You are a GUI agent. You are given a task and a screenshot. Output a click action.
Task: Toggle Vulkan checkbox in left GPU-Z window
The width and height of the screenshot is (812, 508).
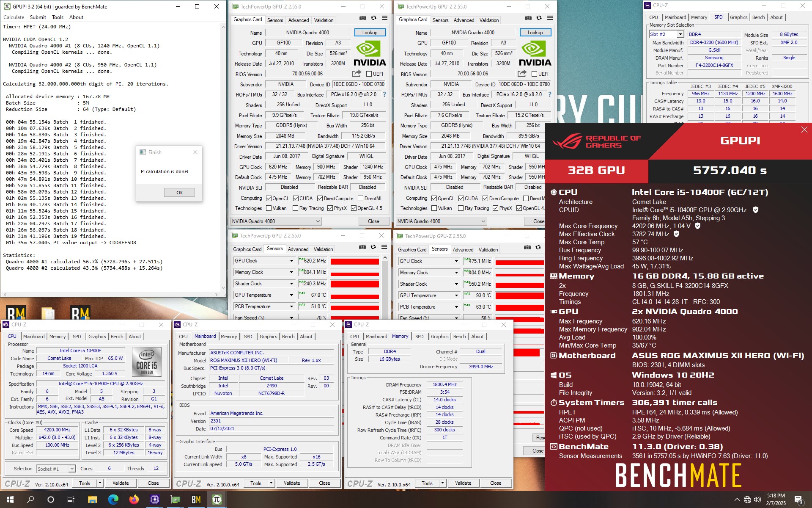pos(269,208)
